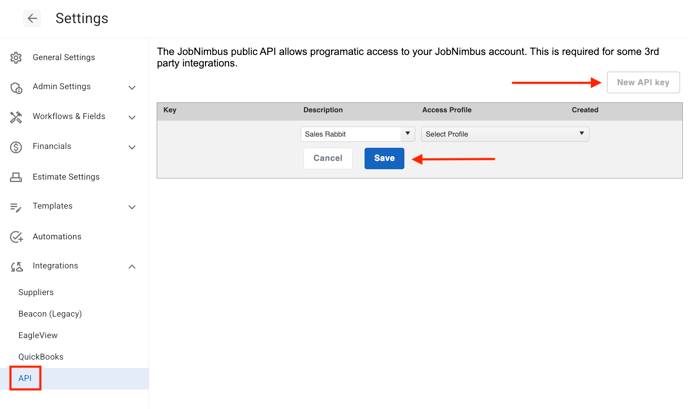Click the Admin Settings shield icon
The height and width of the screenshot is (409, 688).
point(16,88)
